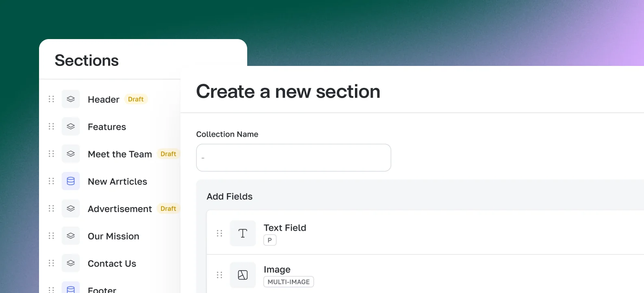Click the database icon next to Footer
The image size is (644, 293).
pos(70,288)
